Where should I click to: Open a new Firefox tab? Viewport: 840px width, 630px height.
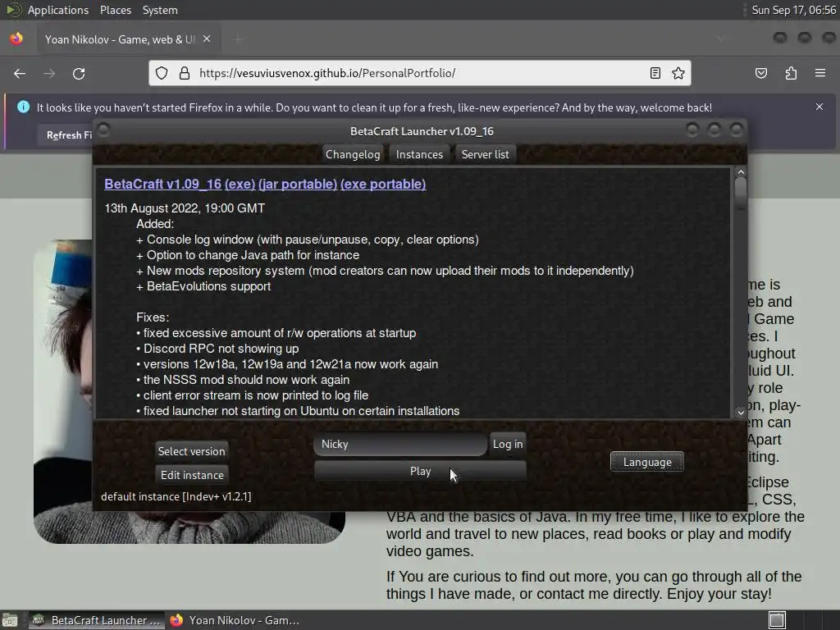pos(238,39)
